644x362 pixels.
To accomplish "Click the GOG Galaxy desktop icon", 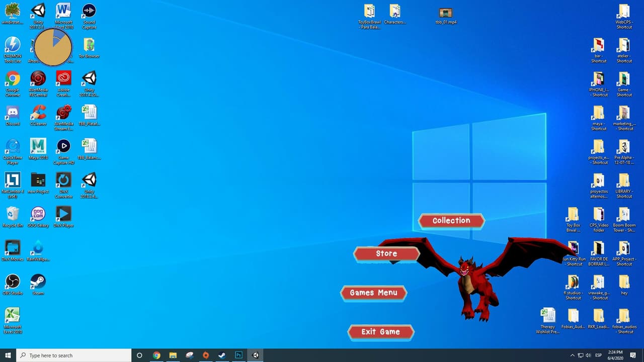I will tap(38, 217).
